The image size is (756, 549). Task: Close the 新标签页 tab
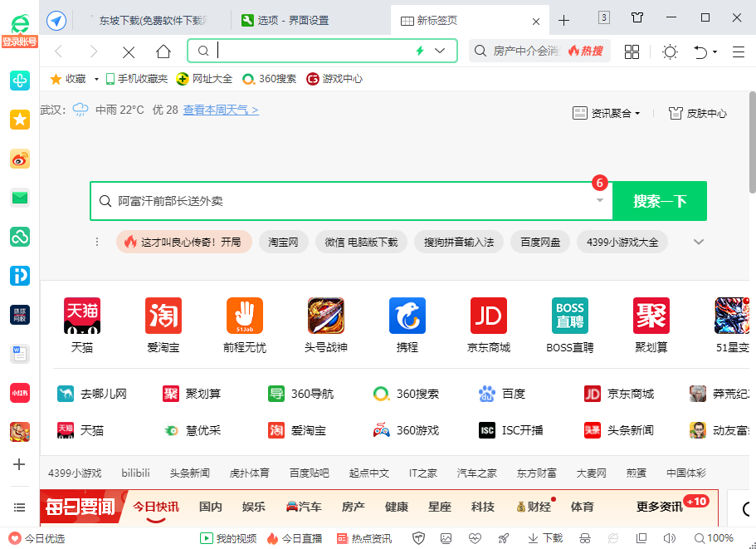(x=535, y=22)
